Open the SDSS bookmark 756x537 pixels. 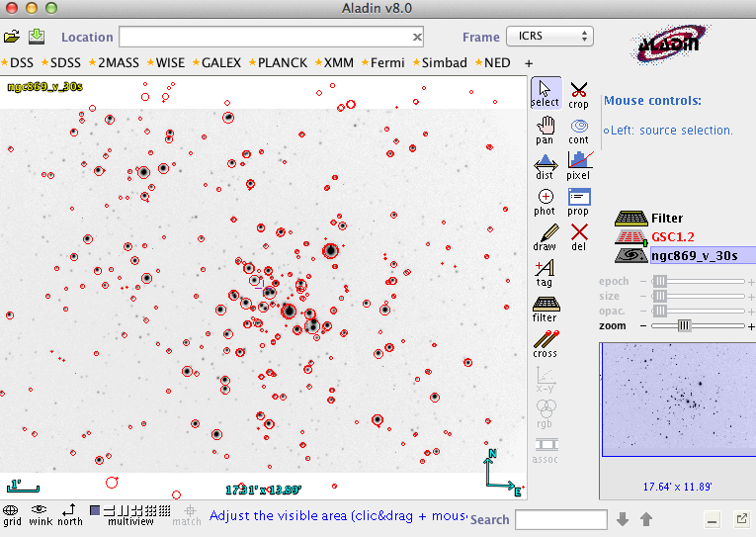pyautogui.click(x=61, y=62)
